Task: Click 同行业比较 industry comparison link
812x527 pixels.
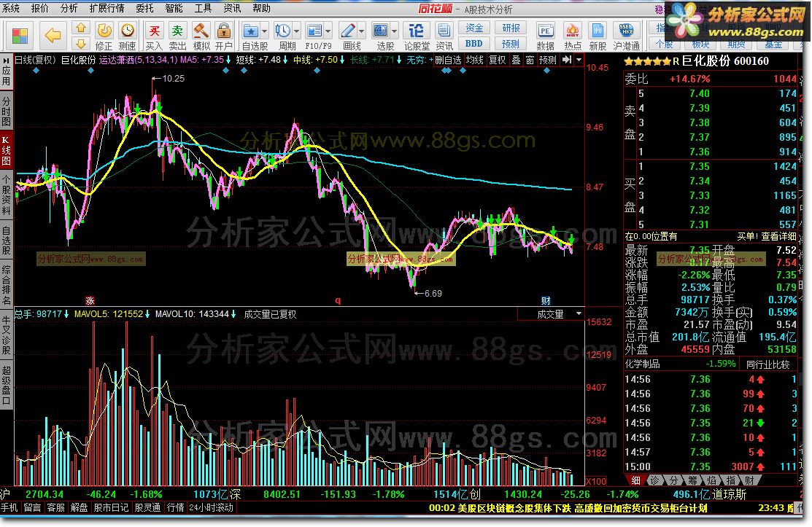Action: click(x=768, y=364)
